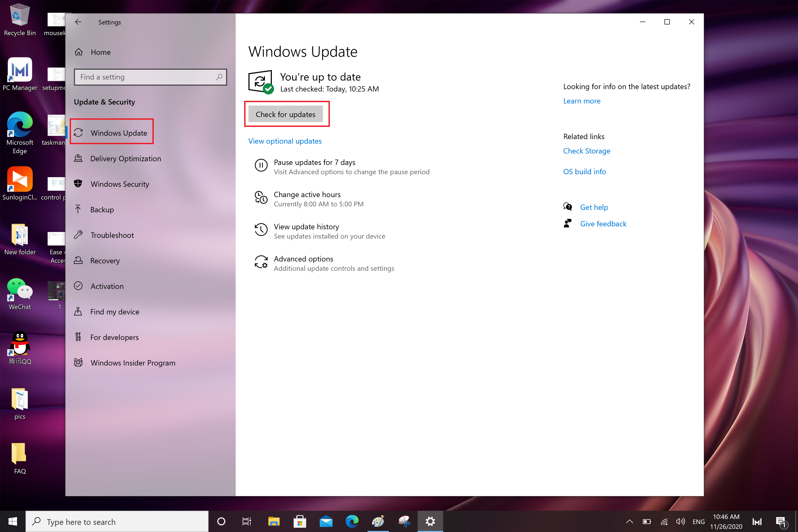Open File Explorer from taskbar
Image resolution: width=798 pixels, height=532 pixels.
click(x=273, y=521)
